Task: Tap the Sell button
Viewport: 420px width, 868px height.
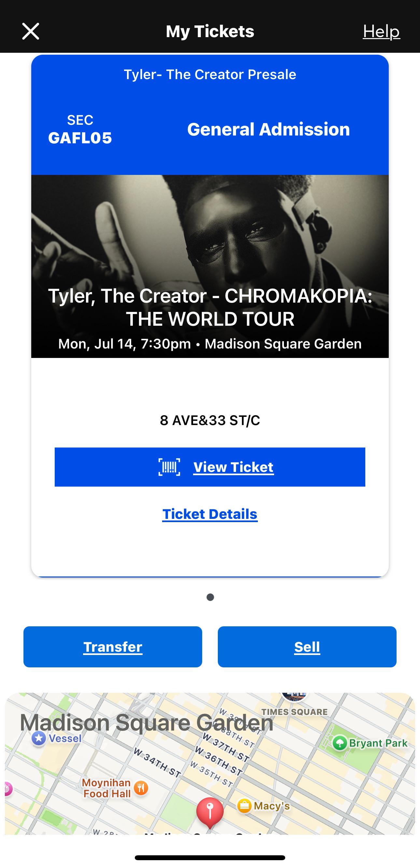Action: point(307,647)
